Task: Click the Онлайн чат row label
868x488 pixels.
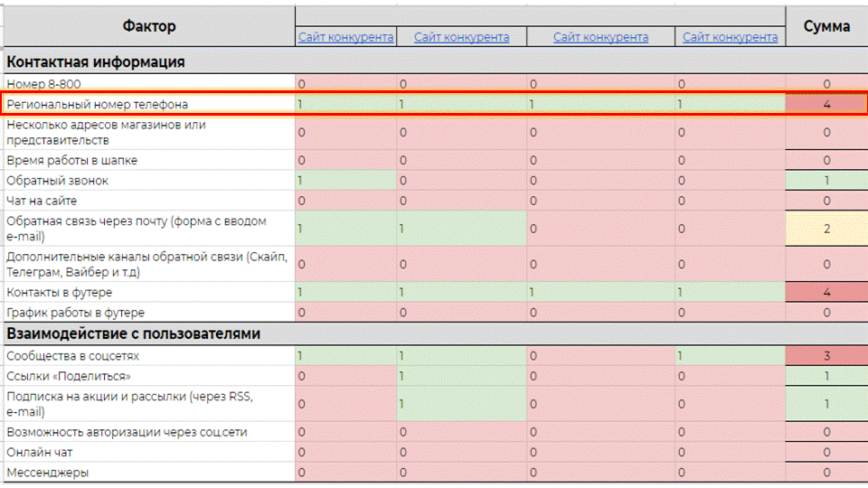Action: (x=39, y=453)
